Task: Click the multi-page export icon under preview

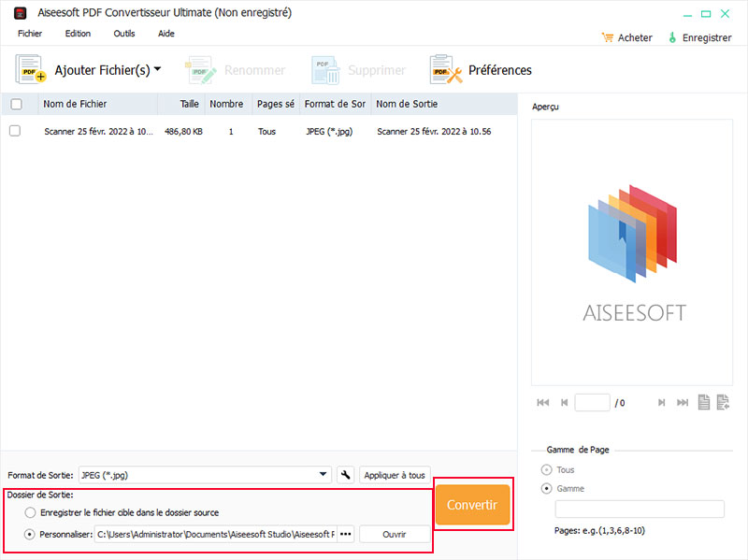Action: [723, 402]
